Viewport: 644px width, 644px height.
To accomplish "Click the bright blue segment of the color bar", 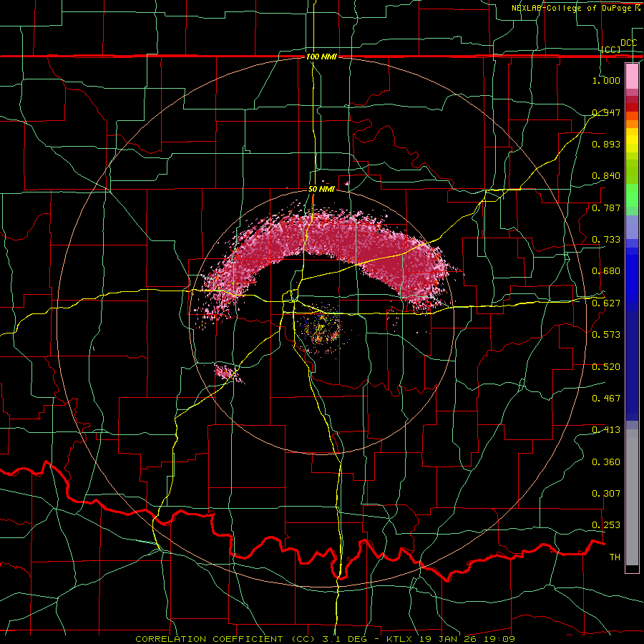I will tap(632, 279).
